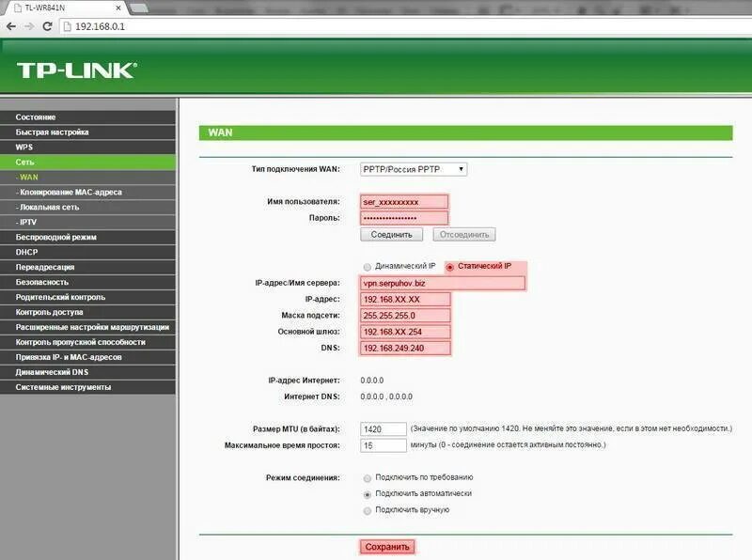Image resolution: width=752 pixels, height=560 pixels.
Task: Click the gateway field 192.168.XX.254
Action: pos(405,333)
